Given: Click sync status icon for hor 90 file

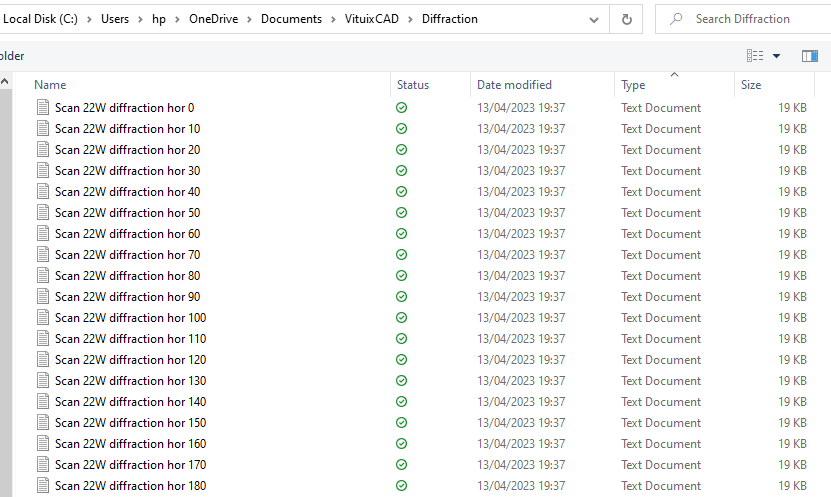Looking at the screenshot, I should [402, 297].
